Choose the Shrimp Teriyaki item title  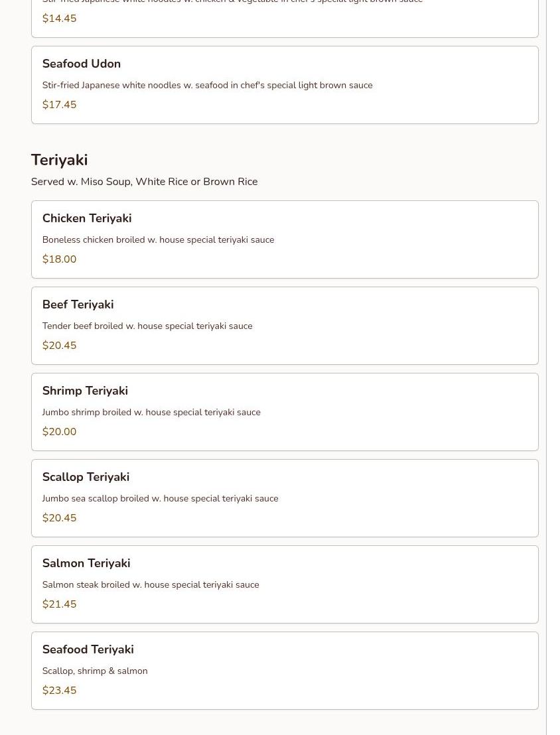[x=85, y=391]
